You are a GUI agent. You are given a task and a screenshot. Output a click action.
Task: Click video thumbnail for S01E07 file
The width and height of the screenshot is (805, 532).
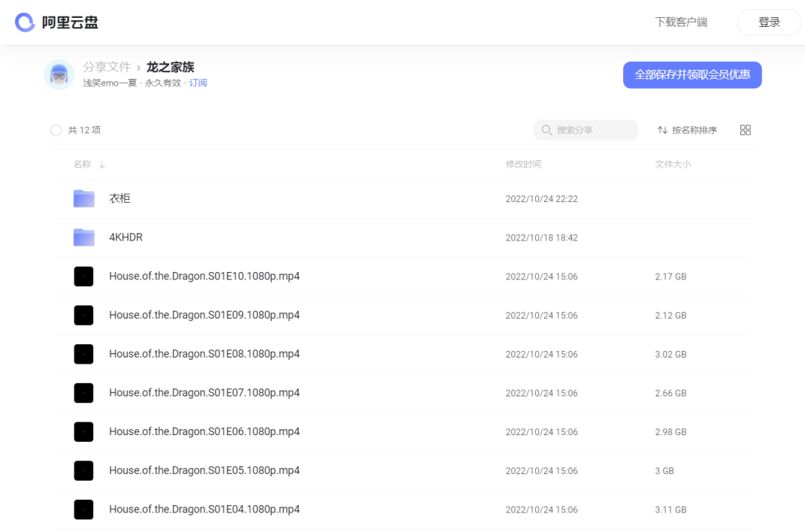point(83,393)
